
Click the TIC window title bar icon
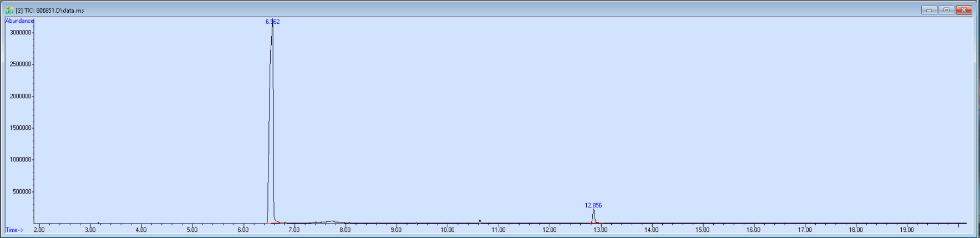[x=9, y=10]
